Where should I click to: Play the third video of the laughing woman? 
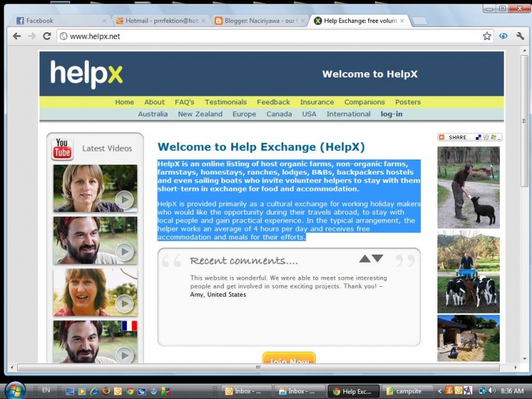[95, 292]
